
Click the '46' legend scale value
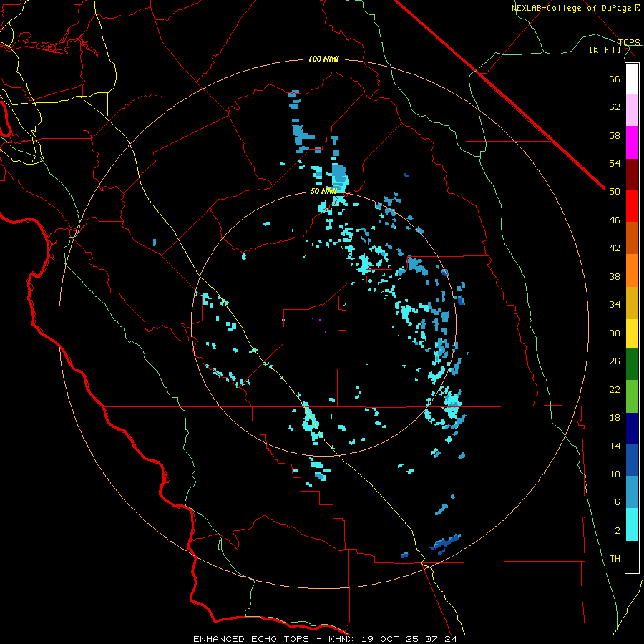pyautogui.click(x=615, y=220)
